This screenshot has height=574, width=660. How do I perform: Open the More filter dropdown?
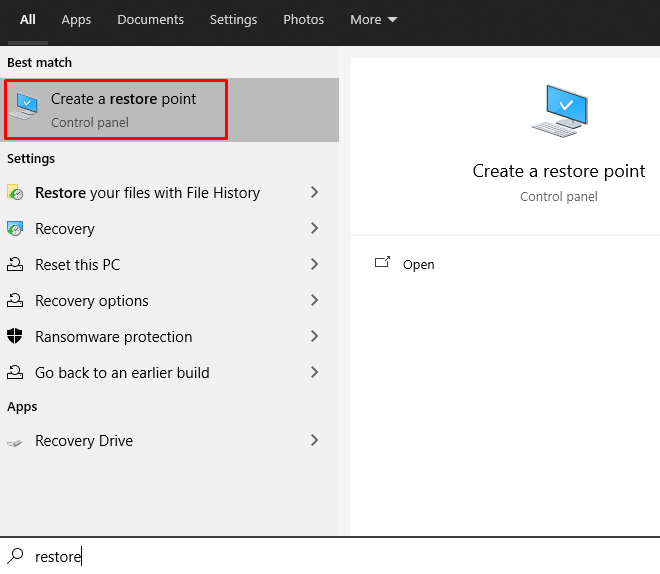(373, 20)
